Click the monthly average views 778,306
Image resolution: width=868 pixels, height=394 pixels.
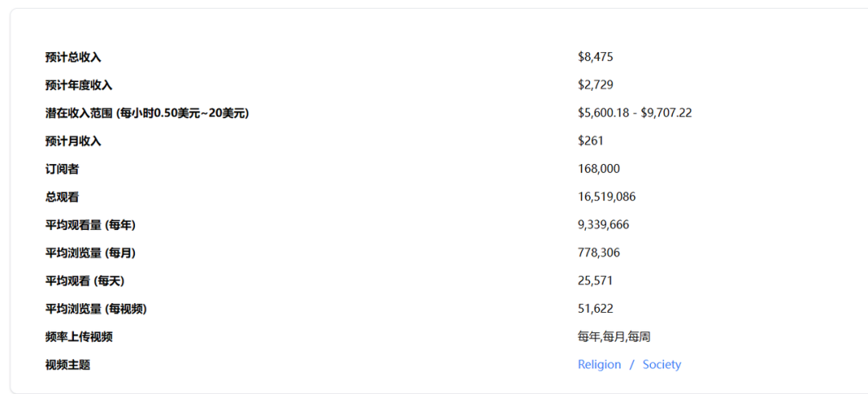point(599,253)
